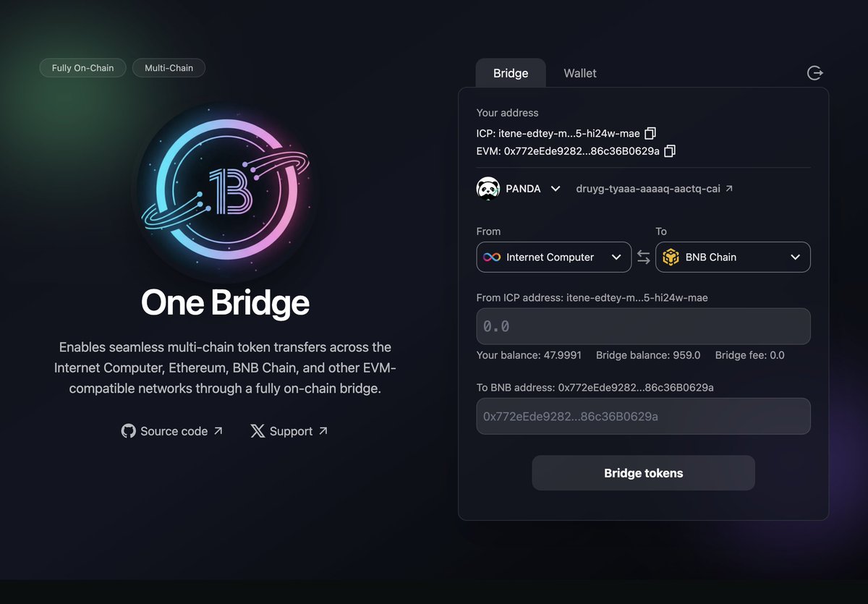Screen dimensions: 868x604
Task: Click the logout icon
Action: [814, 73]
